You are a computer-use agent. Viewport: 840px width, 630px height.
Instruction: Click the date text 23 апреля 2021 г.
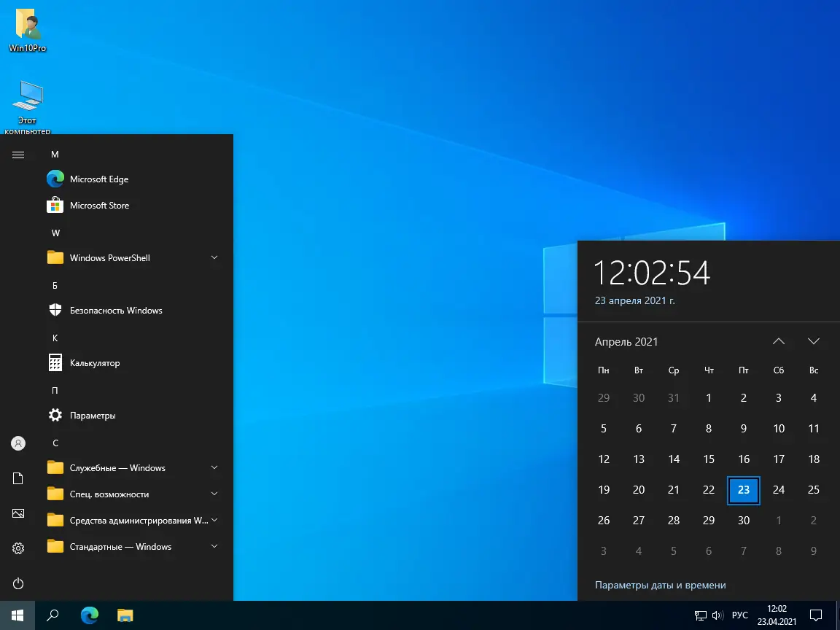635,300
